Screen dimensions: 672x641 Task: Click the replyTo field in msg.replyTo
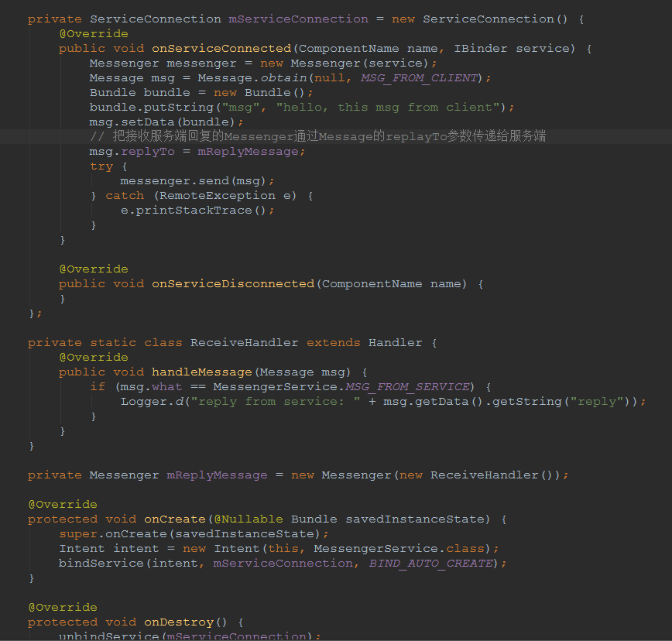pyautogui.click(x=148, y=152)
